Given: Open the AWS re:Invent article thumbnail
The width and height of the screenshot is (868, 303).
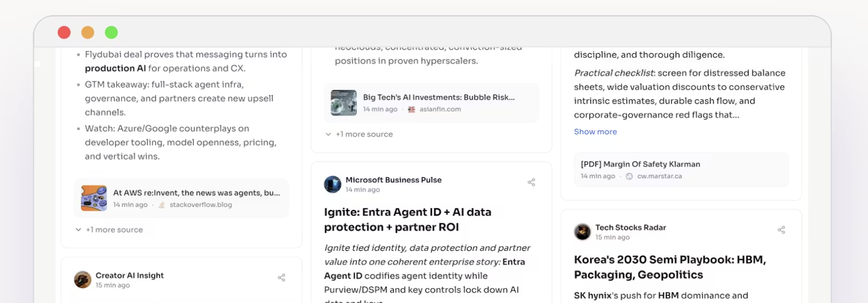Looking at the screenshot, I should [94, 198].
